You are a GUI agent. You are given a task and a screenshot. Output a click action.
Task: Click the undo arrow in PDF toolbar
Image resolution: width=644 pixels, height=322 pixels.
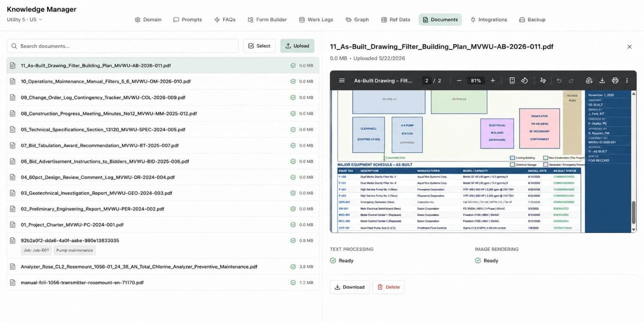[559, 80]
